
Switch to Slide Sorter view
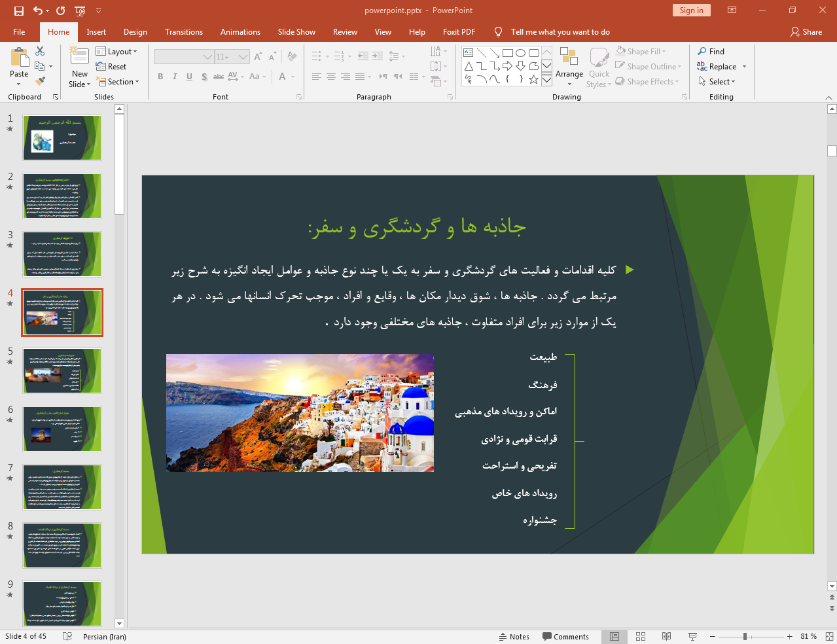(641, 636)
